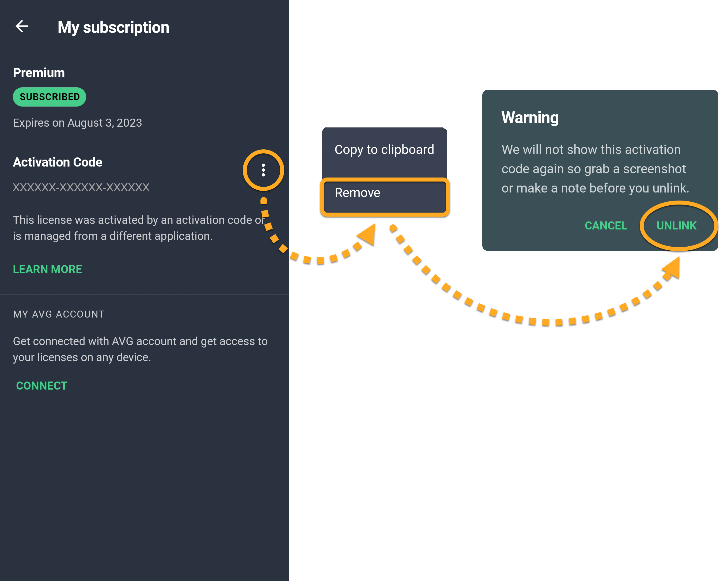Click the My subscription page title
This screenshot has width=728, height=581.
click(x=113, y=27)
